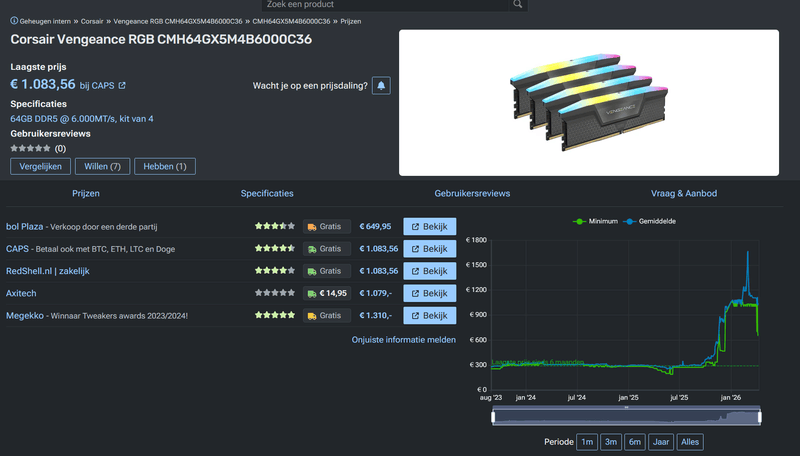800x456 pixels.
Task: Click star rating of Axitech
Action: coord(274,293)
